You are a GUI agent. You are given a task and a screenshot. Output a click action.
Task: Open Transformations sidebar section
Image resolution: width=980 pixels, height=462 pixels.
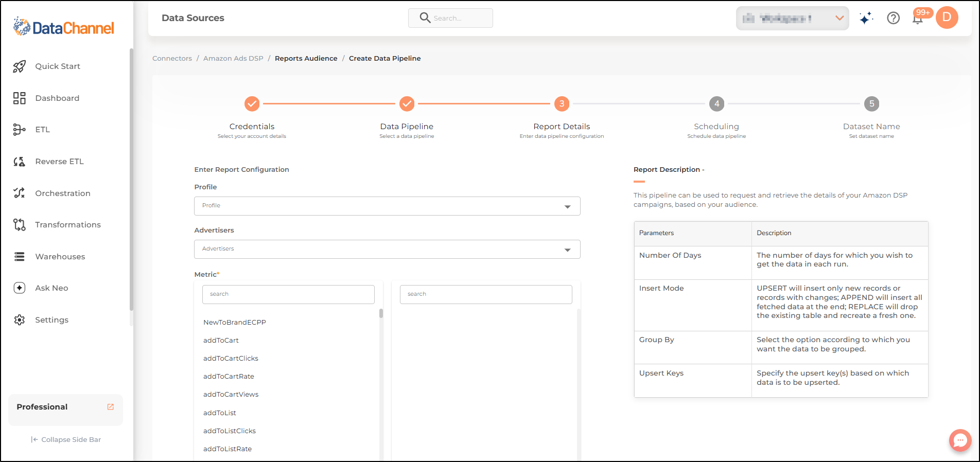(68, 225)
